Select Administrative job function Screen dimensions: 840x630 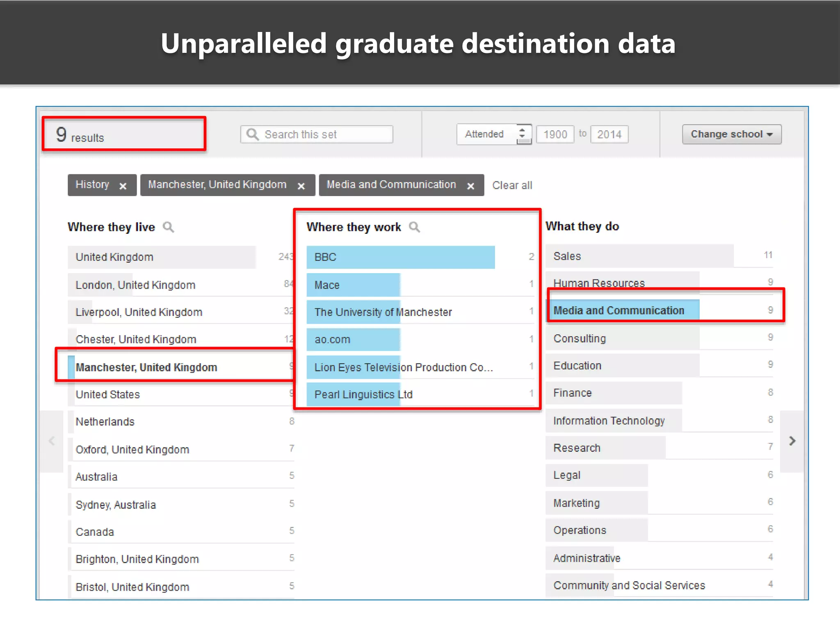click(x=659, y=558)
